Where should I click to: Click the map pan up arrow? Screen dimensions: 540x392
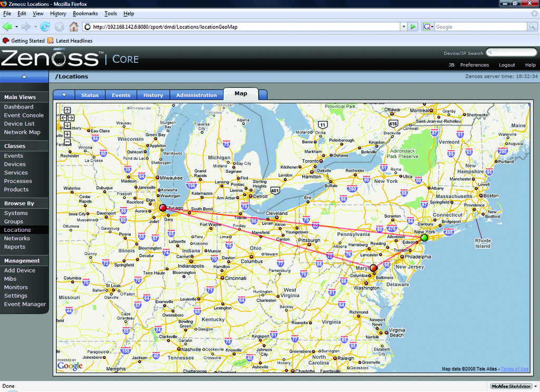(67, 111)
